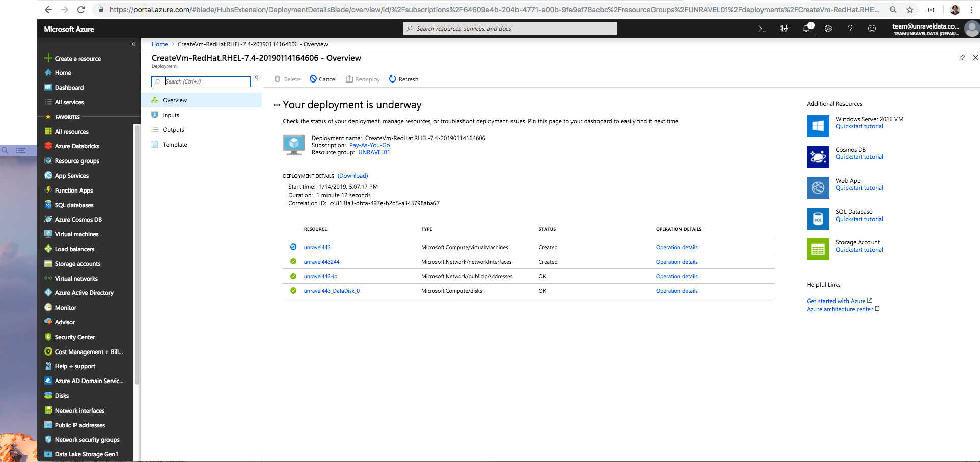Click the browser address bar

pyautogui.click(x=494, y=9)
